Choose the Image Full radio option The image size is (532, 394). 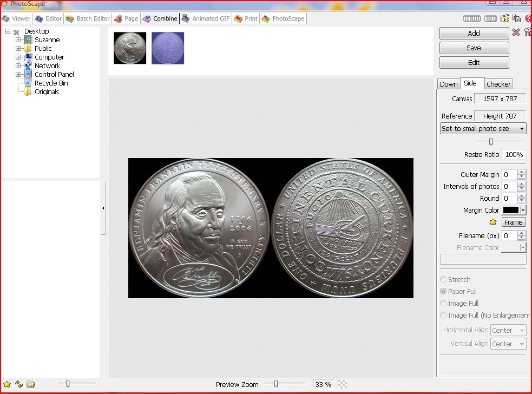444,303
